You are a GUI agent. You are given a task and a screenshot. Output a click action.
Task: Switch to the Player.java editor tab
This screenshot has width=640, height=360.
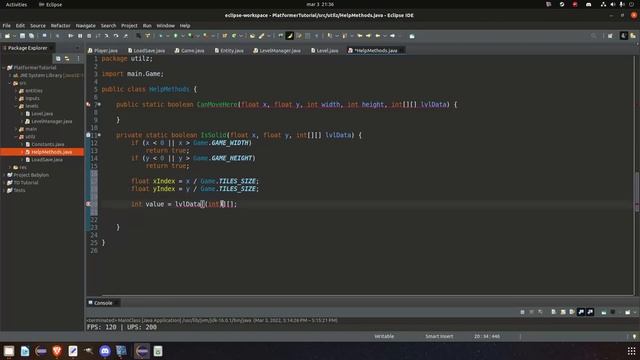(103, 51)
